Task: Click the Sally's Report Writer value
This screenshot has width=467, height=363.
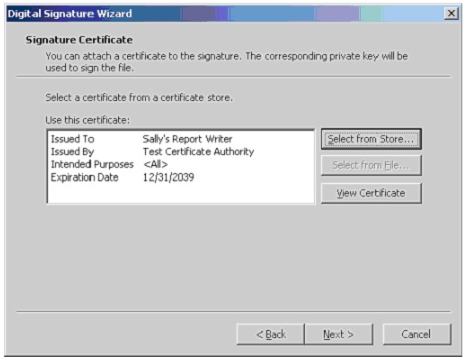Action: pos(187,139)
